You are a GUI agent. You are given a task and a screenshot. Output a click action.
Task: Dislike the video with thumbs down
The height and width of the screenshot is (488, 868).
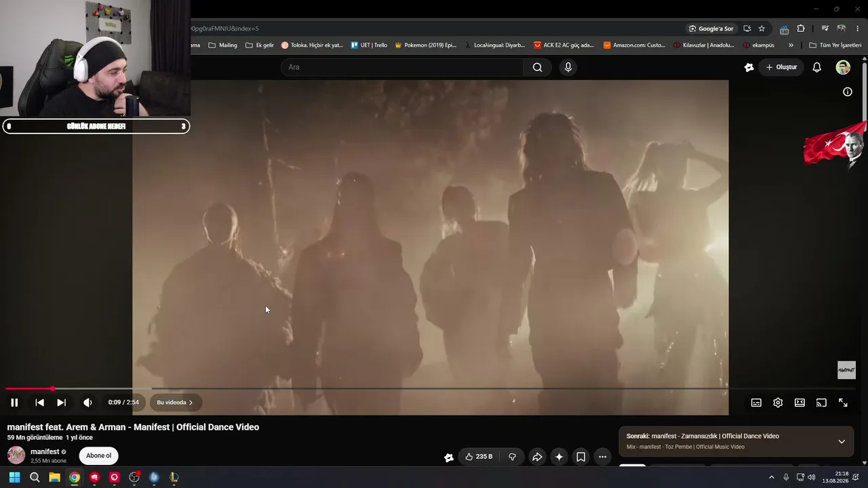(512, 457)
